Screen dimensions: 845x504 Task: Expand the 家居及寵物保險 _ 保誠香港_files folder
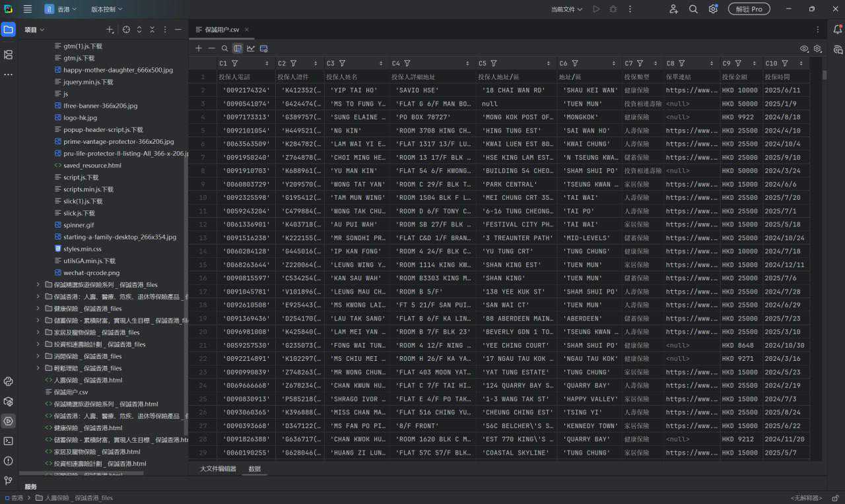tap(38, 332)
